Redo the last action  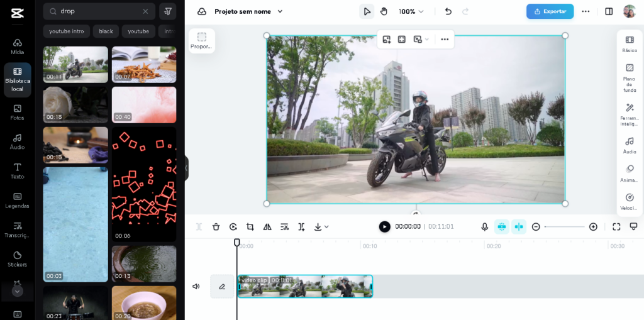(x=465, y=11)
